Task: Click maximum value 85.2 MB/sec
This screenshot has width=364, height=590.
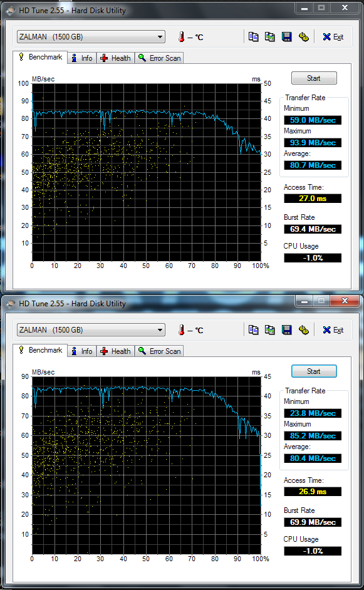Action: 313,436
